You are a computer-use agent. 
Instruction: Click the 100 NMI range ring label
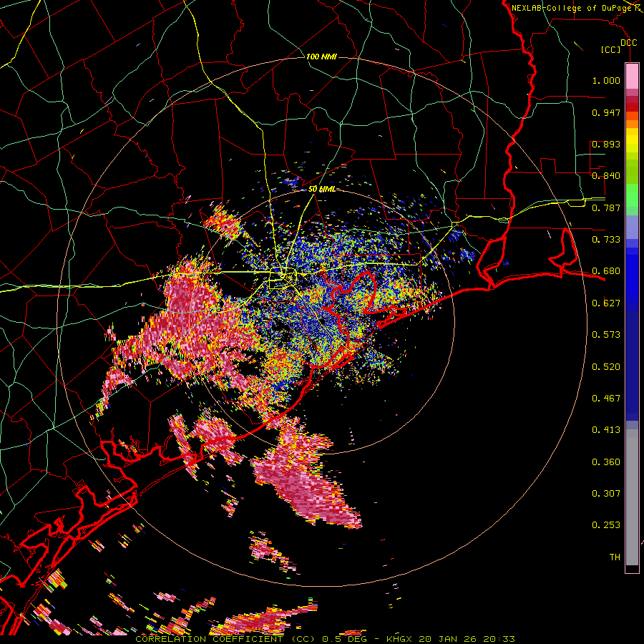coord(321,57)
